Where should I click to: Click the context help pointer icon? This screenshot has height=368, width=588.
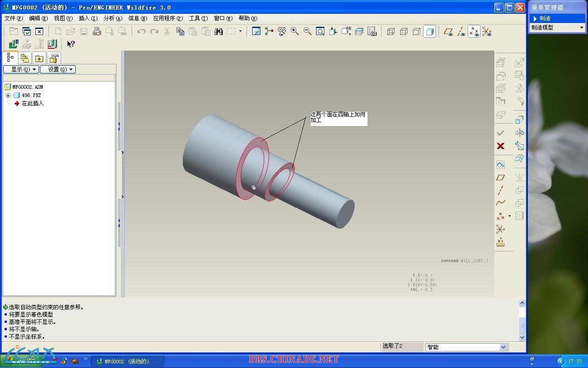[71, 44]
